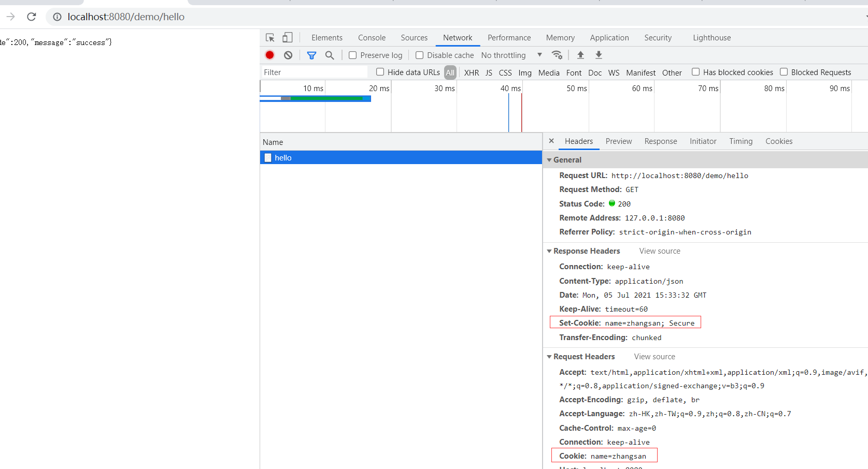Activate the inspect element picker icon
The width and height of the screenshot is (868, 469).
coord(270,38)
